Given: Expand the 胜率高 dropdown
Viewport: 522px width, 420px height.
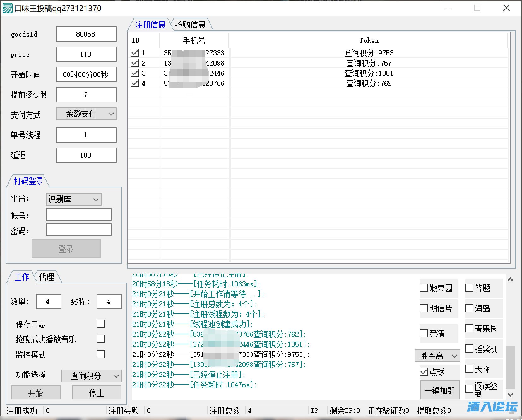Looking at the screenshot, I should (437, 356).
